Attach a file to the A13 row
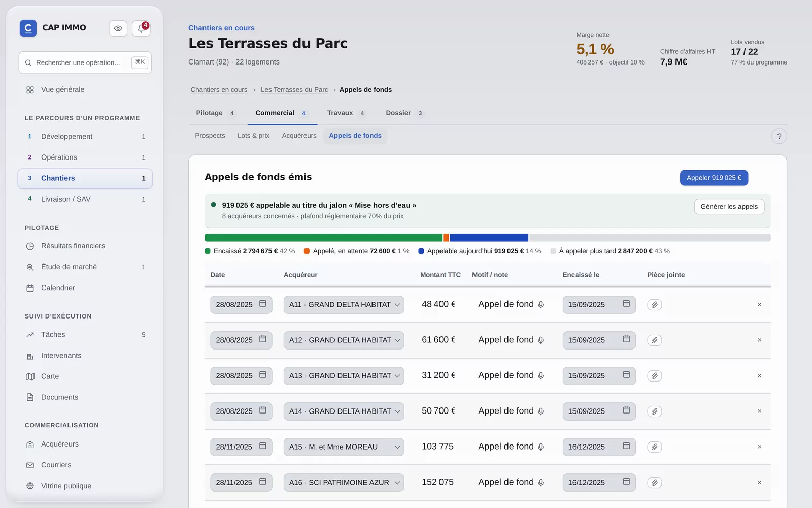 pyautogui.click(x=654, y=376)
